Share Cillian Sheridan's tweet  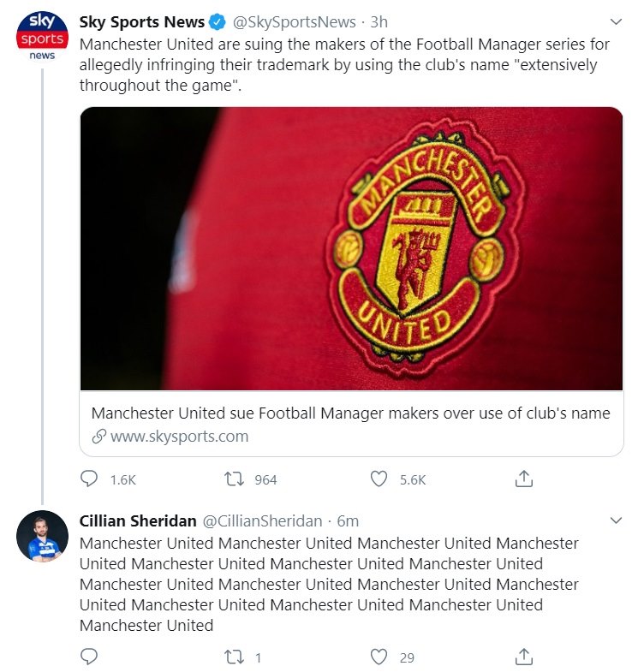click(523, 656)
